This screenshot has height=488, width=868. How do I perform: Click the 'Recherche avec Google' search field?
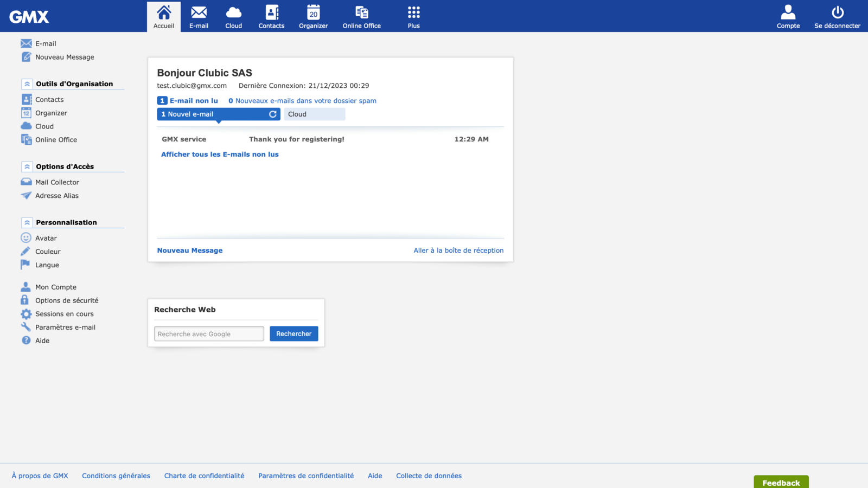(x=209, y=333)
